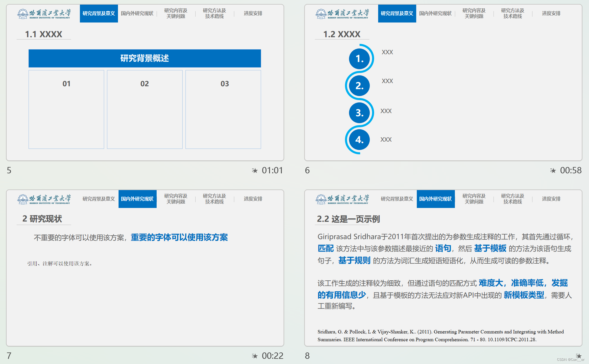Click the blue circle numbered 2. in slide 6

pos(359,86)
